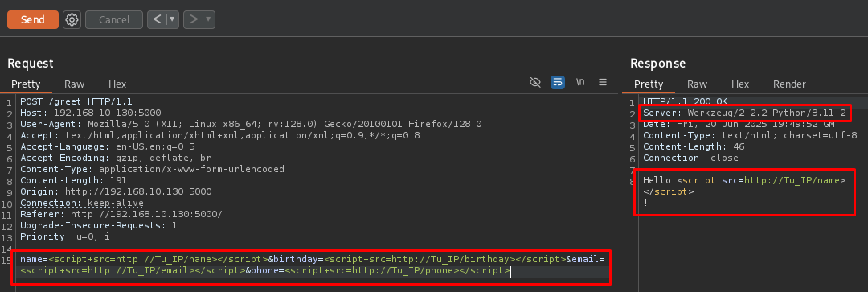Click the Host header line
Viewport: 868px width, 292px height.
91,113
